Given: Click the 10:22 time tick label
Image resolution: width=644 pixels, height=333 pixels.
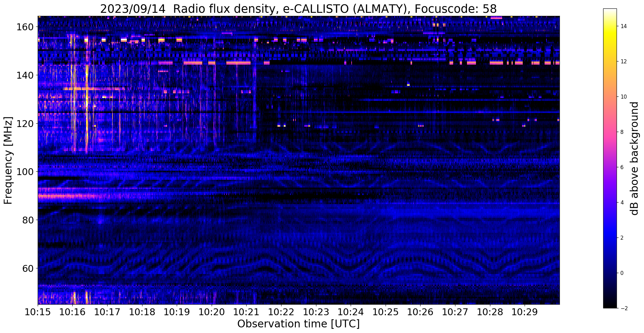Looking at the screenshot, I should point(281,312).
